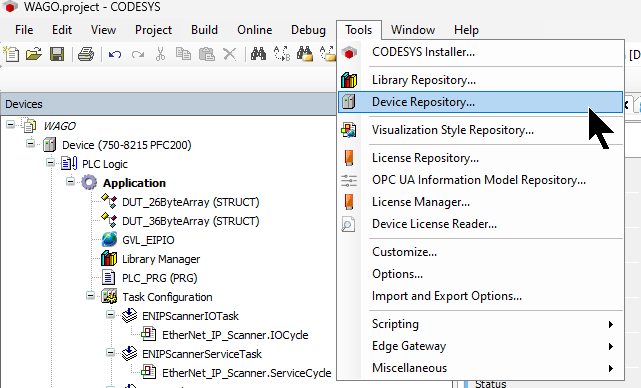Open the Online menu
This screenshot has width=641, height=388.
pyautogui.click(x=255, y=30)
